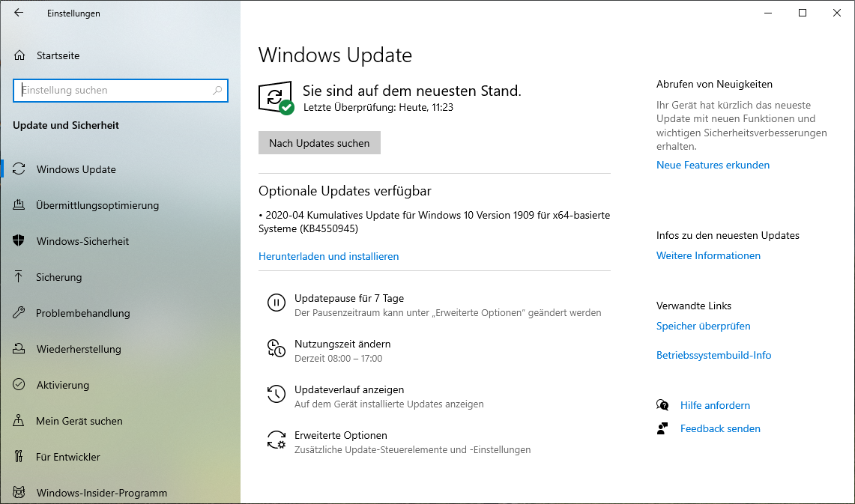
Task: Click Letzte Überprüfung: Heute, 11:23 text
Action: pyautogui.click(x=378, y=107)
